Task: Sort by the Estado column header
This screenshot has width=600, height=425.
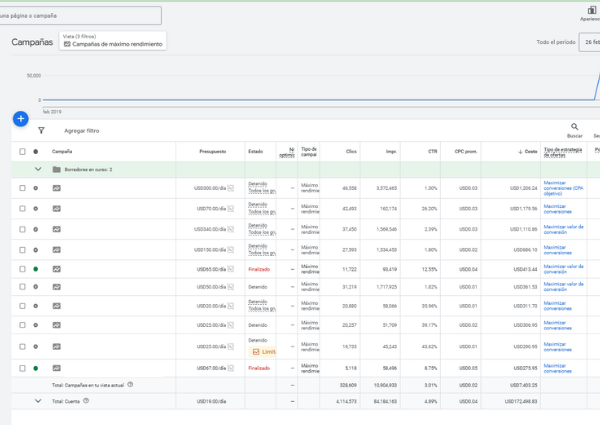Action: (255, 151)
